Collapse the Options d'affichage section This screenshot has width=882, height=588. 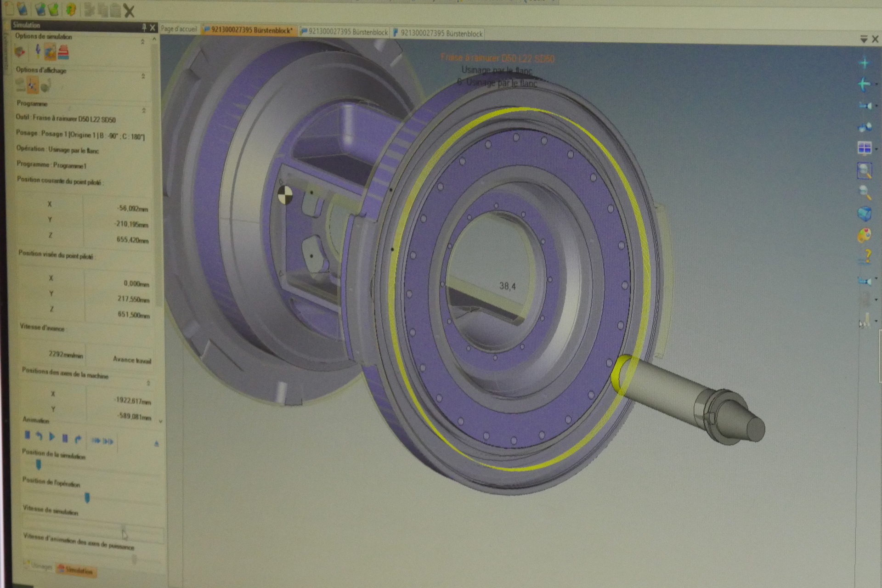pyautogui.click(x=143, y=76)
